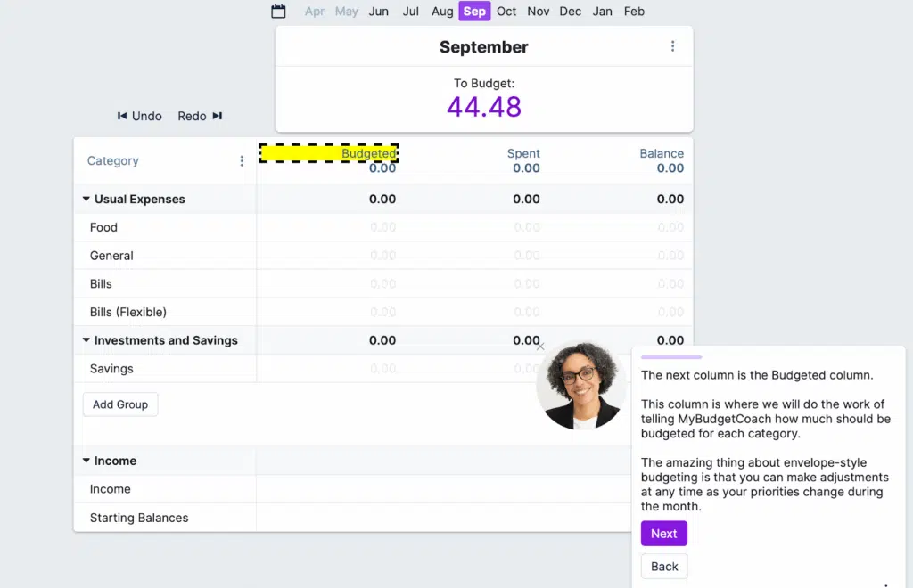913x588 pixels.
Task: Close the coach tutorial with the X
Action: [x=540, y=347]
